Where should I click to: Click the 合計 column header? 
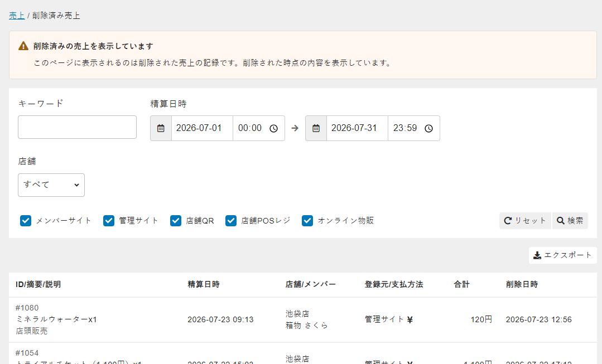click(461, 284)
